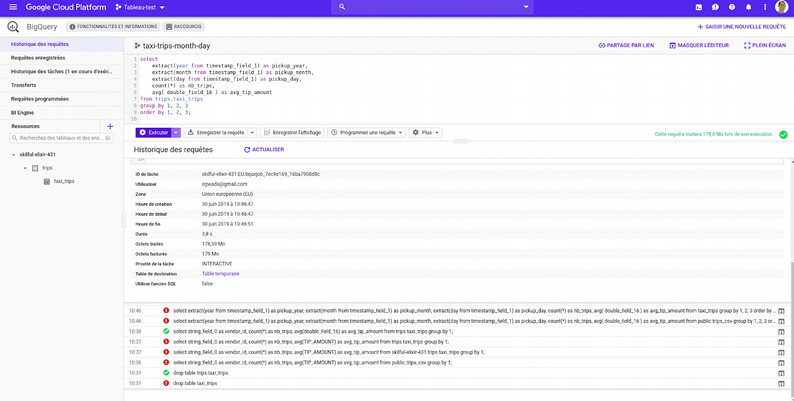
Task: Open the help question mark icon
Action: tap(732, 7)
